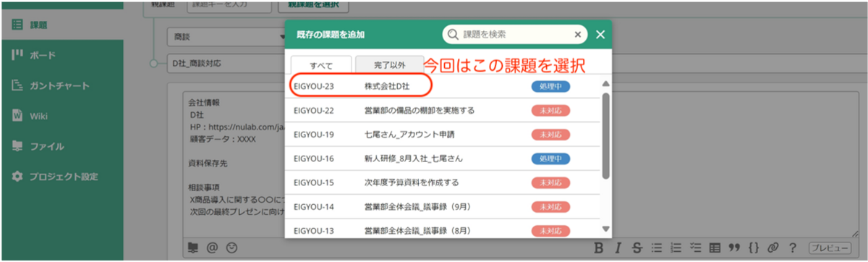Click the ファイル folder icon
Viewport: 868px width, 262px height.
click(17, 146)
